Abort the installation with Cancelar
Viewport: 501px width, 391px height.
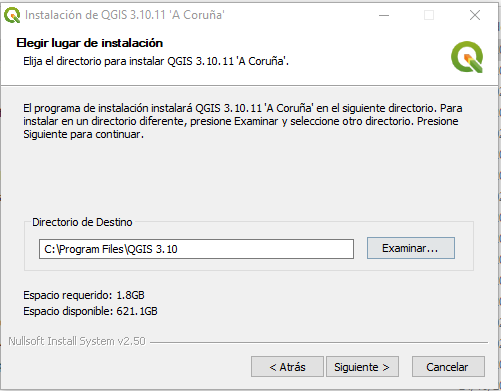click(x=448, y=367)
